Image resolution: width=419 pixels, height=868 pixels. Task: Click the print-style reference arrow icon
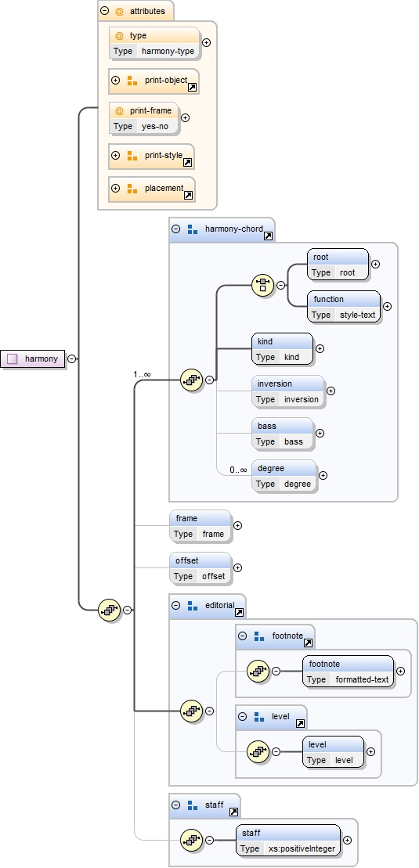pos(187,163)
